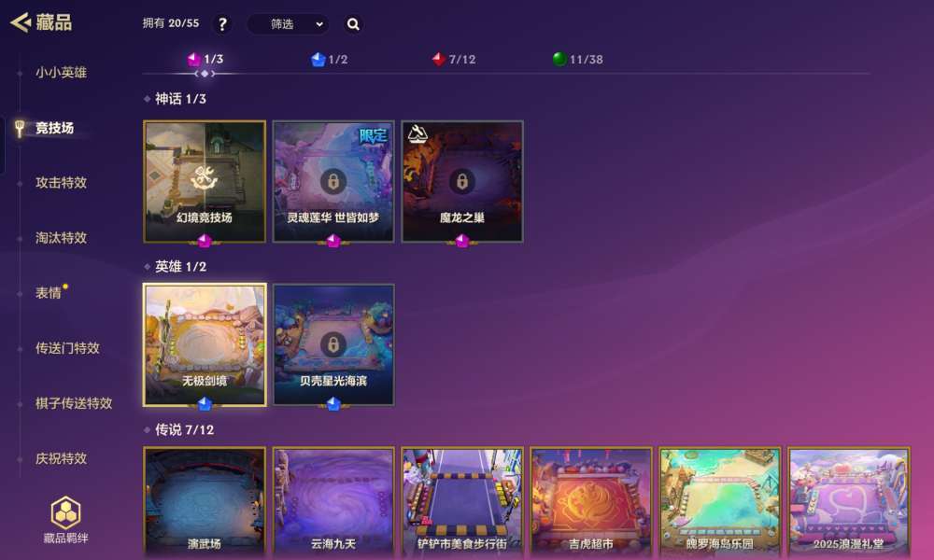This screenshot has height=560, width=934.
Task: Switch to 攻击特效 category
Action: [61, 183]
